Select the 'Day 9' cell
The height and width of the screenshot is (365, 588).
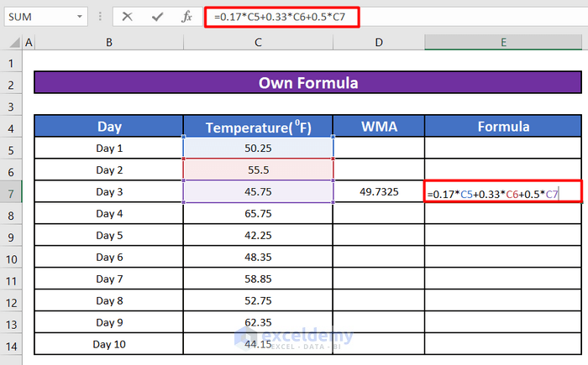[x=109, y=322]
